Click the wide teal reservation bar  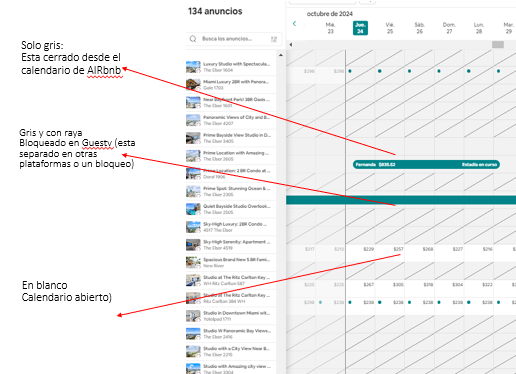click(x=401, y=200)
